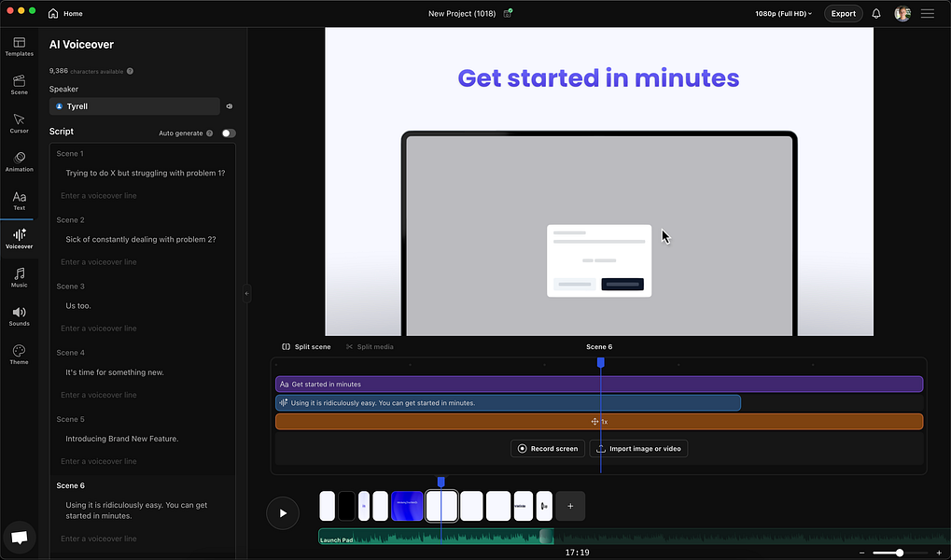Adjust the timeline zoom slider
Screen dimensions: 951x560
(x=900, y=553)
